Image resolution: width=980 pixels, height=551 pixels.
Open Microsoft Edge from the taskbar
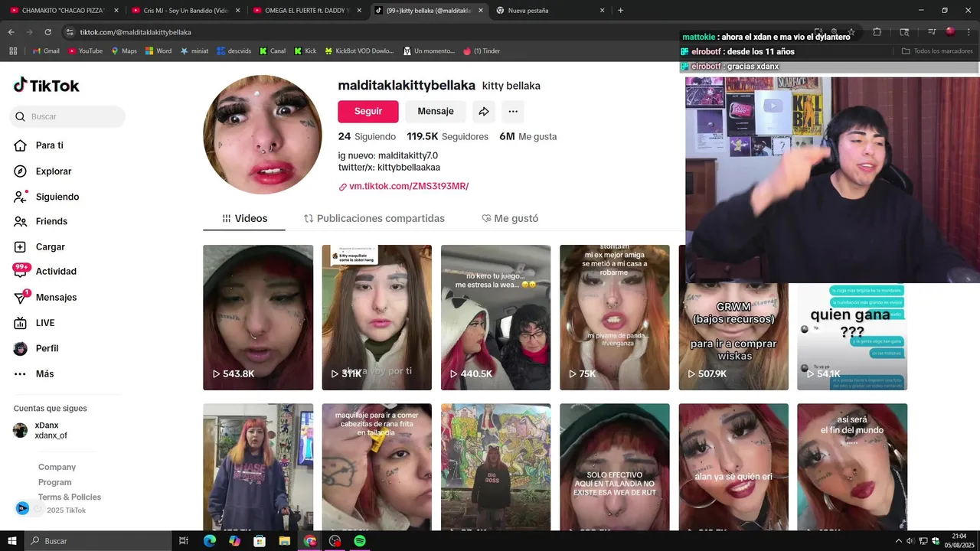point(210,541)
